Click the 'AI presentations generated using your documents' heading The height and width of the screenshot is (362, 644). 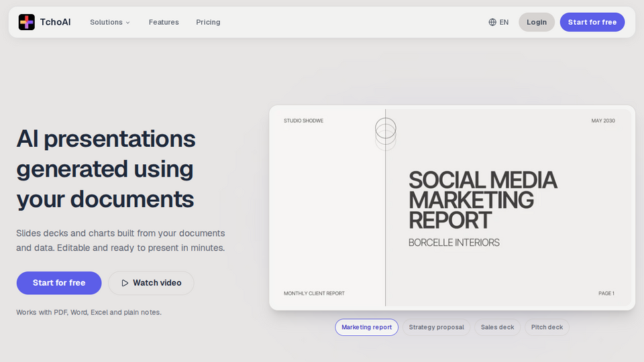click(105, 169)
